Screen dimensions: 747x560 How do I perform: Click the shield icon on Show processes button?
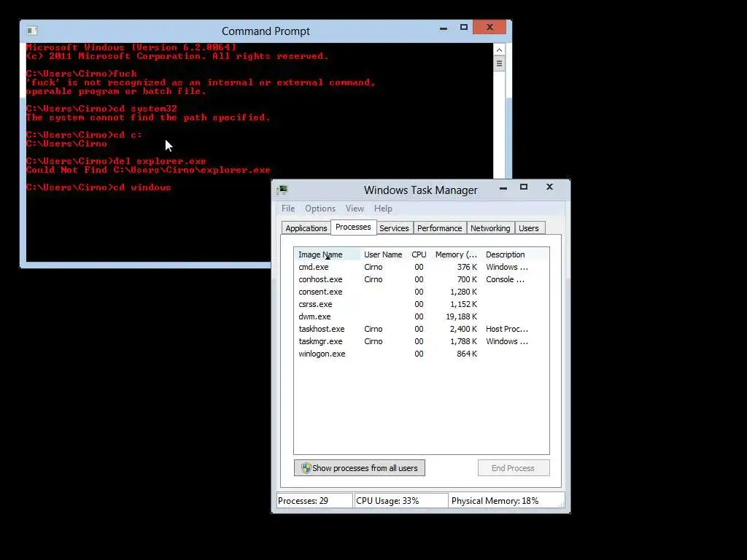[306, 468]
